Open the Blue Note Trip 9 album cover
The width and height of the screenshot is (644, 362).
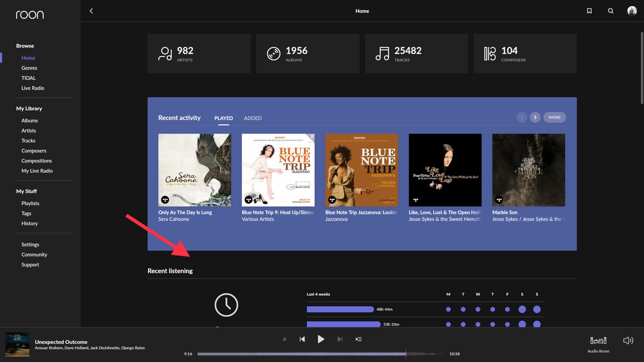(x=278, y=170)
